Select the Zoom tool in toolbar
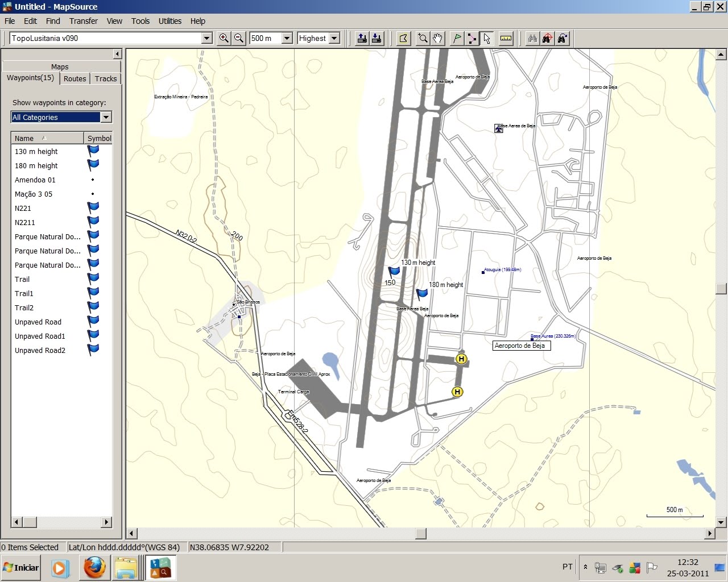This screenshot has width=728, height=582. 422,38
